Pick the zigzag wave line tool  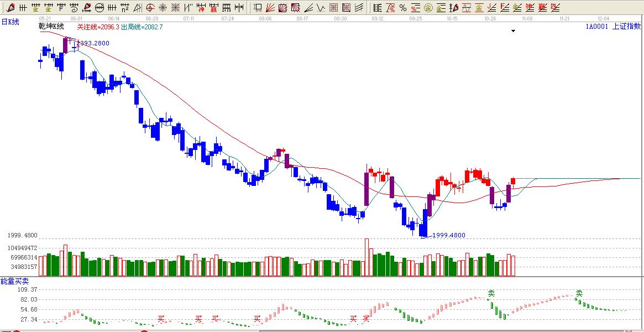click(x=321, y=8)
